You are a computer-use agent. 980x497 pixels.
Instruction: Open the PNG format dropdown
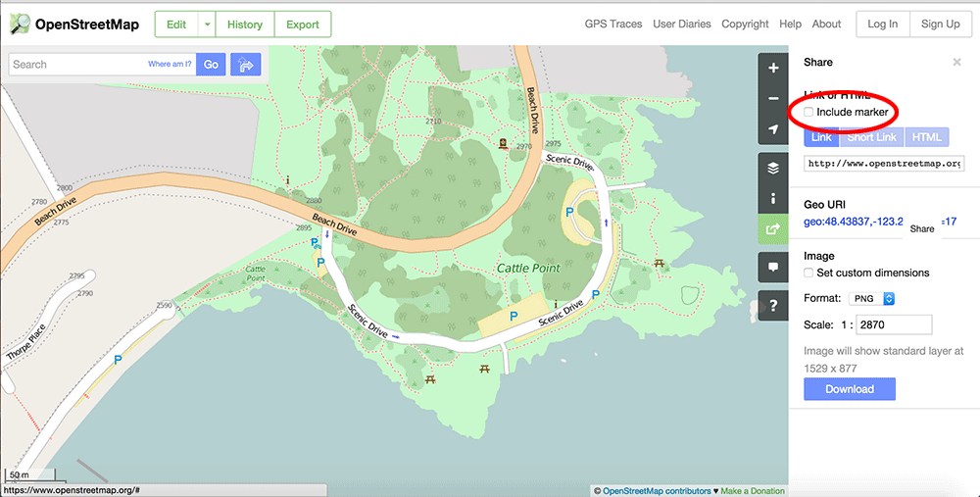[872, 299]
